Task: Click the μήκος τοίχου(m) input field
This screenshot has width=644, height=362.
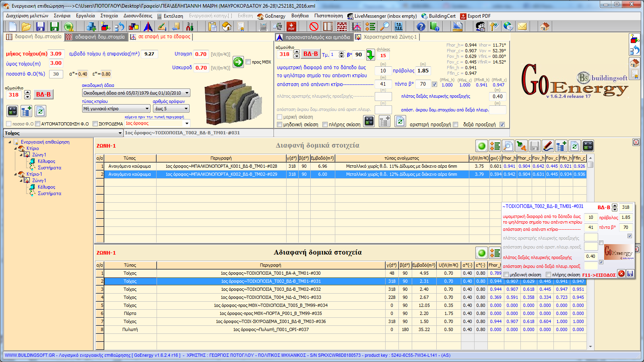Action: click(x=56, y=54)
